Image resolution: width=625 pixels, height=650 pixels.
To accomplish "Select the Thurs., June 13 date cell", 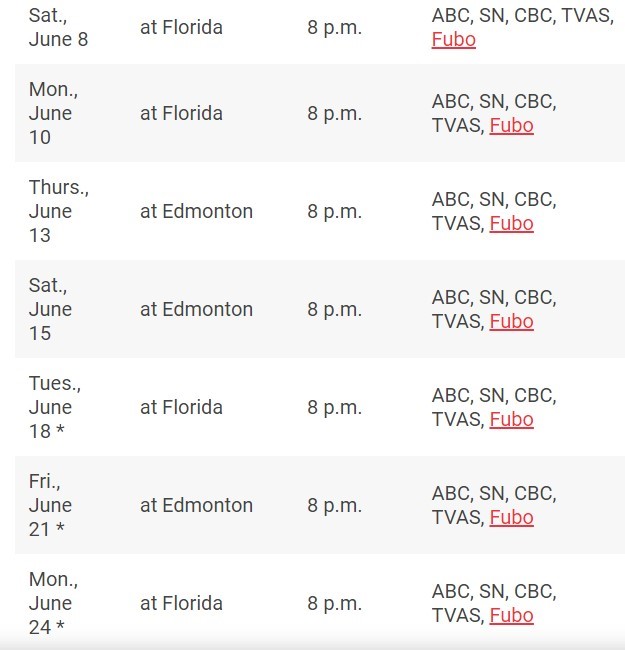I will tap(59, 211).
